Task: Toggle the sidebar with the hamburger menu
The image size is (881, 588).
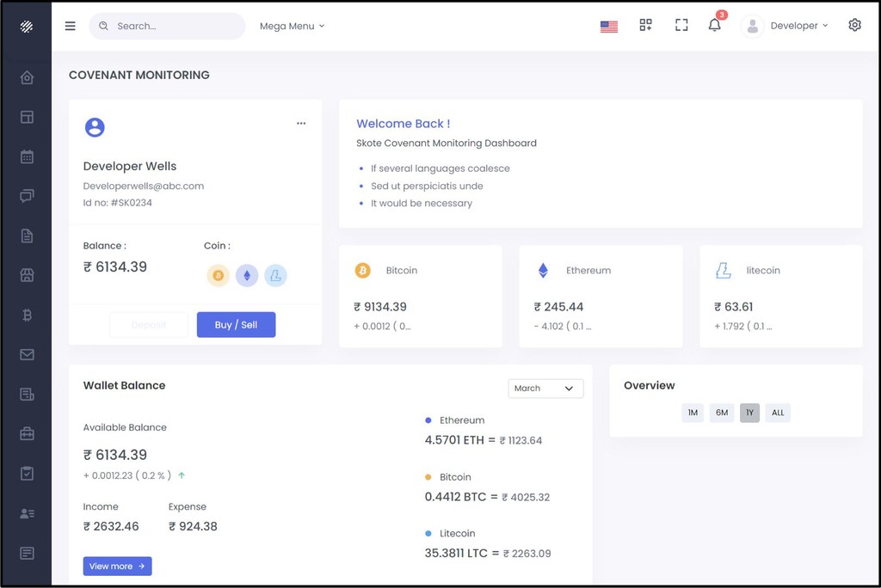Action: point(70,25)
